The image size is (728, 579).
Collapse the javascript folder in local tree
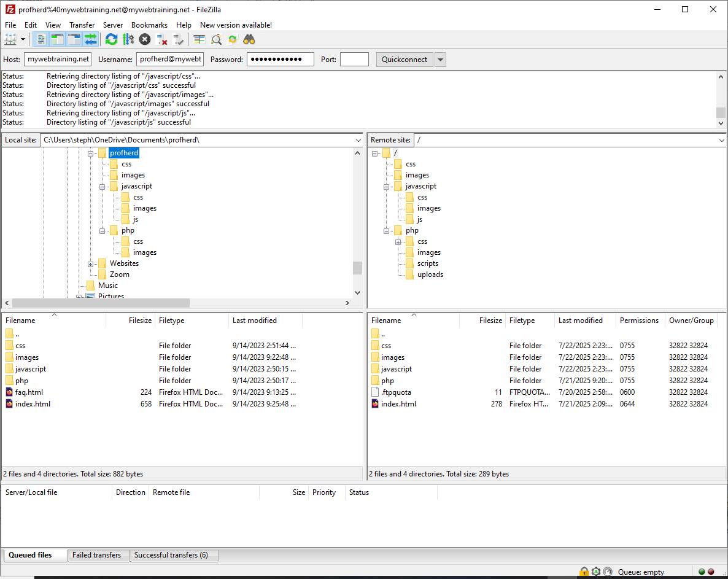coord(103,186)
